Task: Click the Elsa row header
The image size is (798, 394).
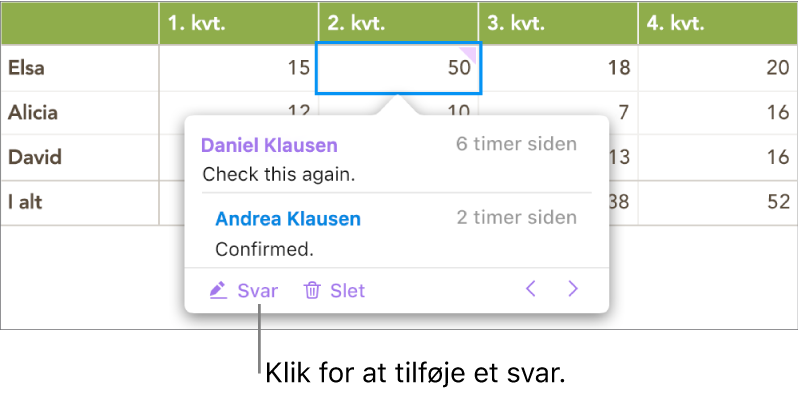Action: (80, 68)
